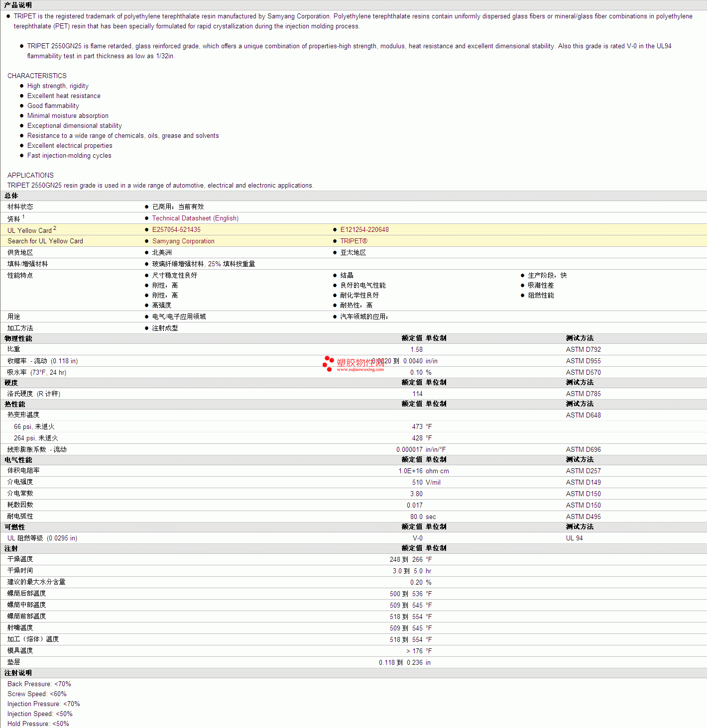Select the 阻燃性能 feature
Screen dimensions: 707x728
541,296
